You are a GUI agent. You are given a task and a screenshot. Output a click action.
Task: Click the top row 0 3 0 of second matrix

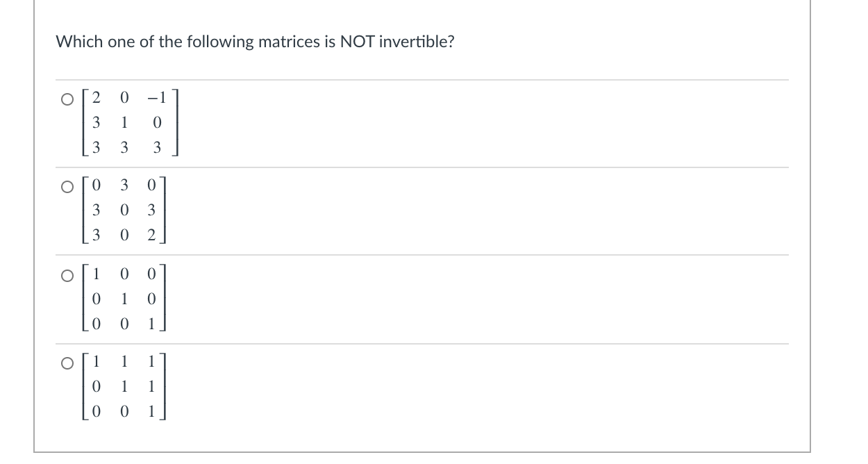coord(125,185)
